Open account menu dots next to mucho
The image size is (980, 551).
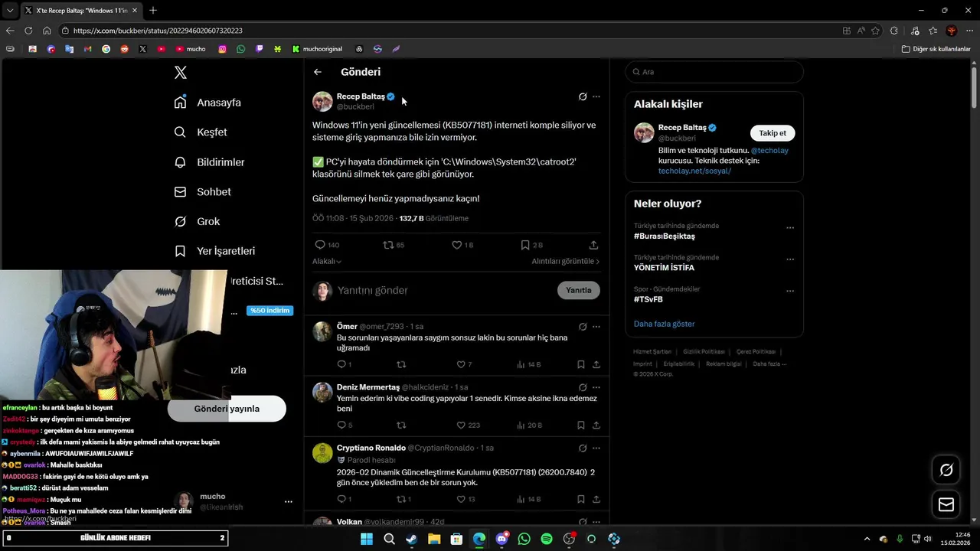[289, 502]
